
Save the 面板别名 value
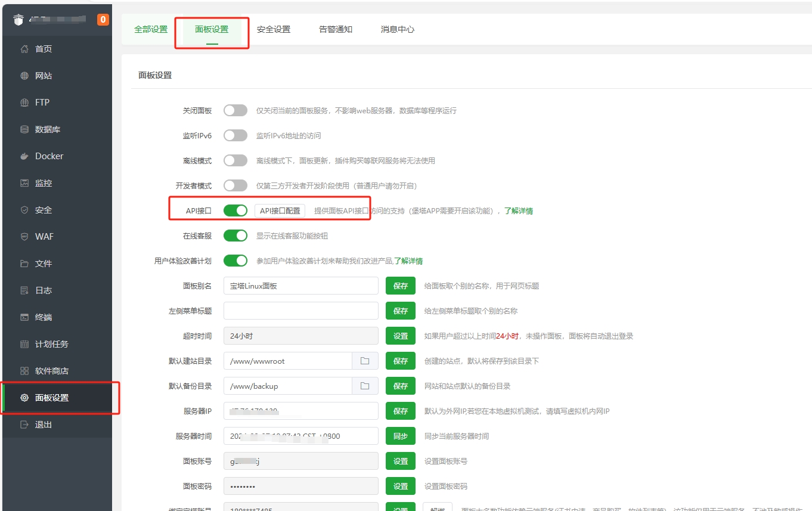click(x=401, y=286)
